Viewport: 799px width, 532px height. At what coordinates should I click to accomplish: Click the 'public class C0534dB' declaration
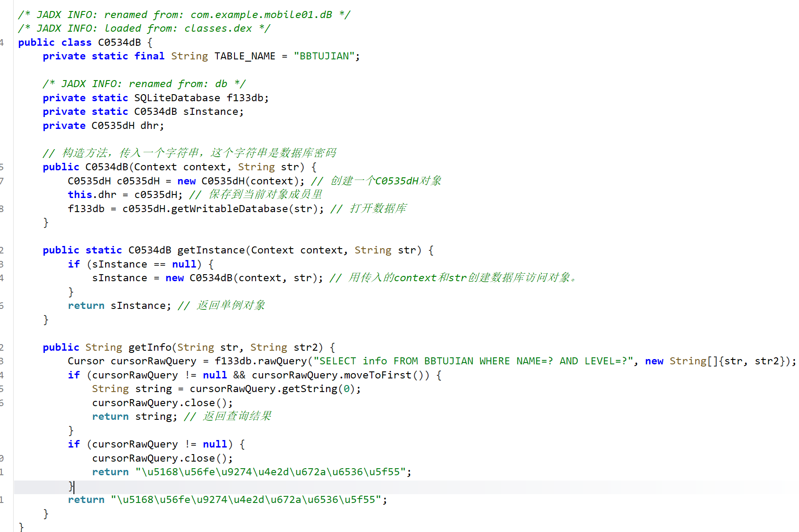click(x=80, y=43)
